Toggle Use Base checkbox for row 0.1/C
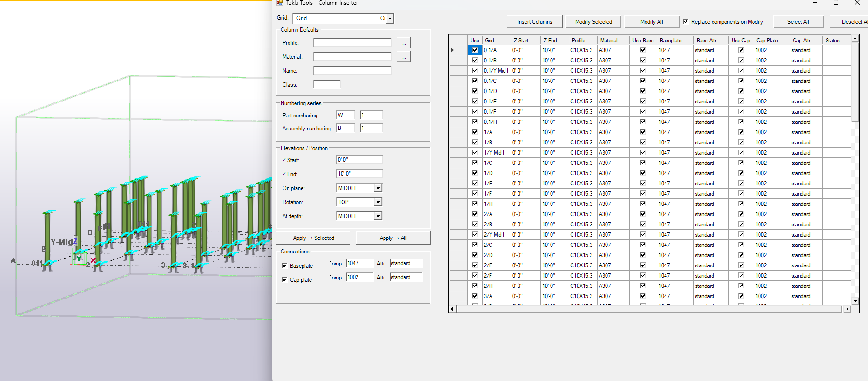This screenshot has height=381, width=868. pos(643,81)
